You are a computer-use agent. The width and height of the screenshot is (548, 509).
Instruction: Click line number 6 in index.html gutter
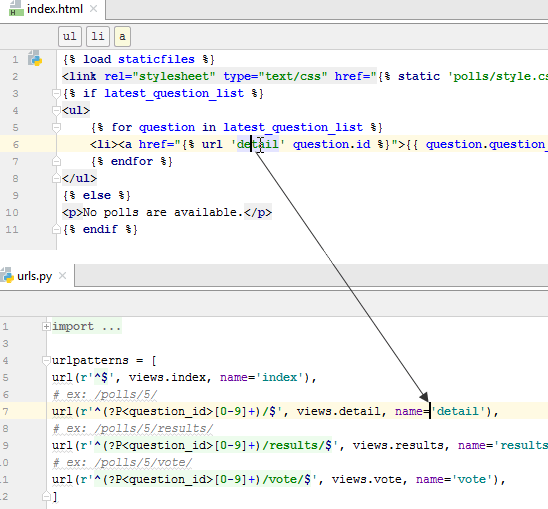[16, 144]
